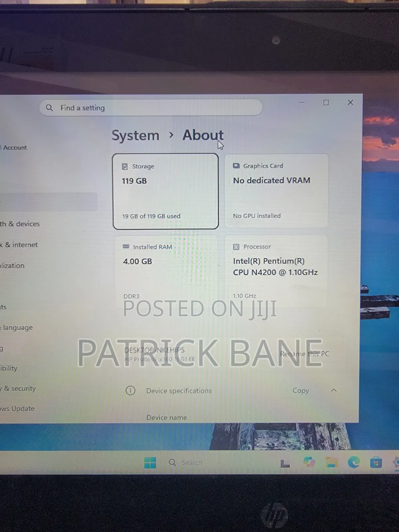399x532 pixels.
Task: Copy the device specifications
Action: (x=301, y=390)
